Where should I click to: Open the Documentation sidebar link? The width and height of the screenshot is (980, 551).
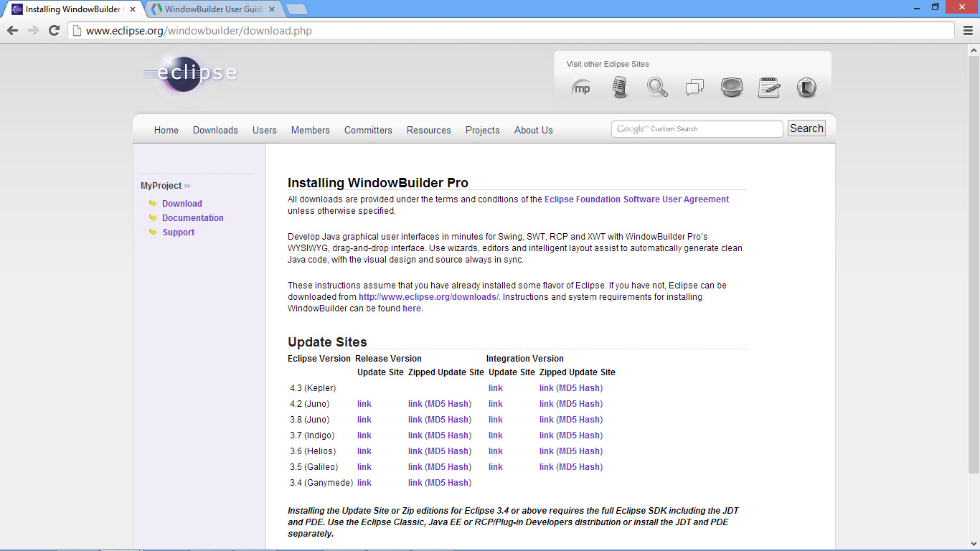coord(193,217)
